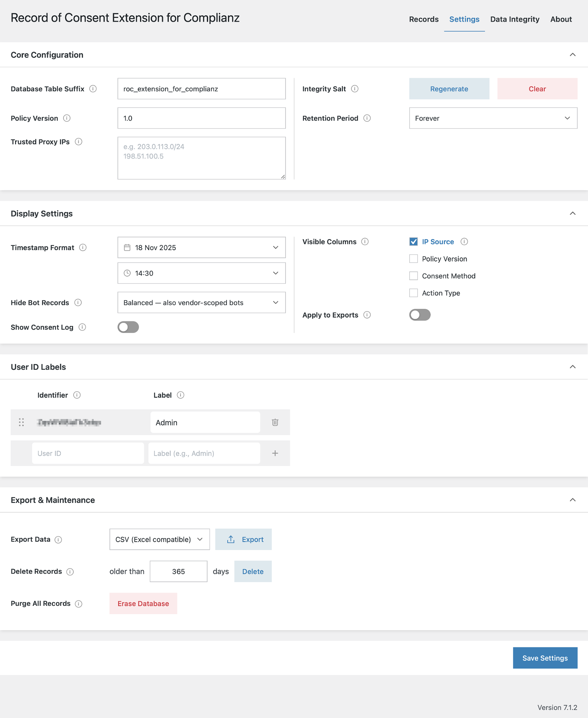Click the Retention Period info icon
This screenshot has height=718, width=588.
(367, 118)
